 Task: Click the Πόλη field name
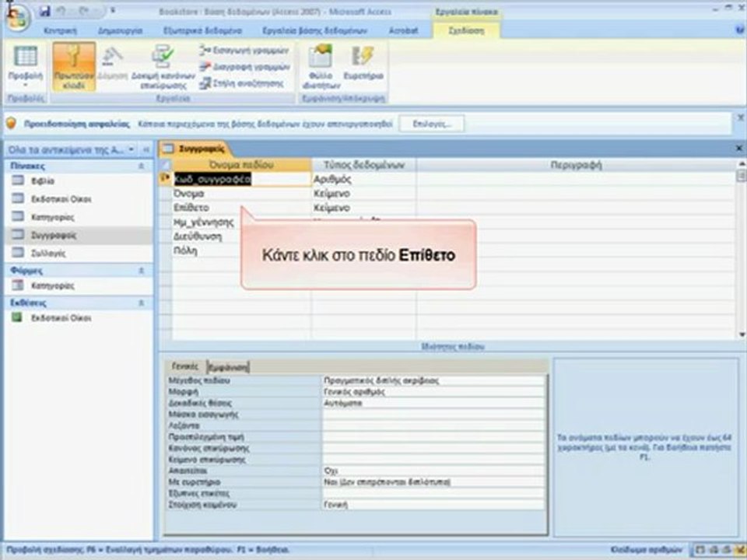[x=186, y=251]
